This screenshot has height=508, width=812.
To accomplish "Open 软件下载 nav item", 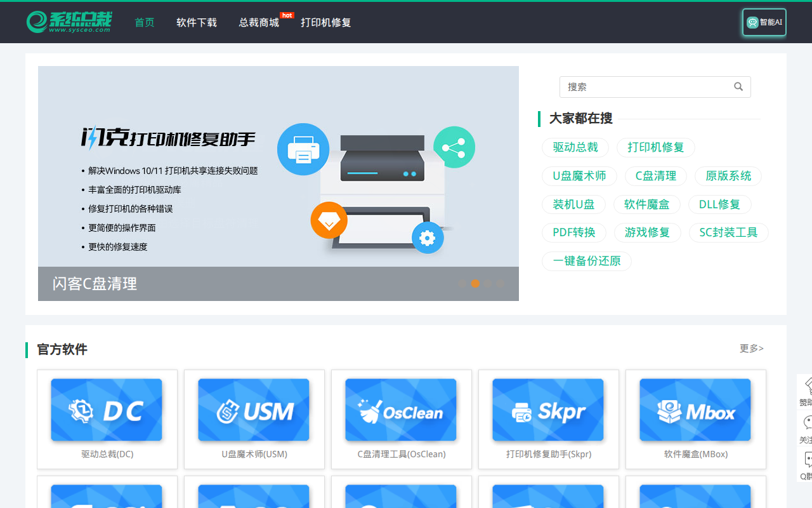I will [x=197, y=23].
